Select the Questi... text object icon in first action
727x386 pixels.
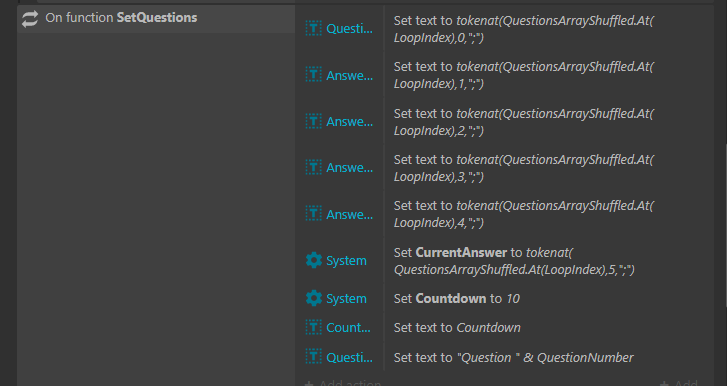click(313, 29)
